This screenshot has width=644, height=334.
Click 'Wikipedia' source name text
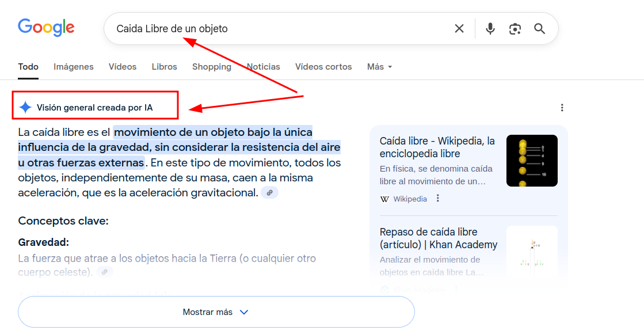pos(410,199)
